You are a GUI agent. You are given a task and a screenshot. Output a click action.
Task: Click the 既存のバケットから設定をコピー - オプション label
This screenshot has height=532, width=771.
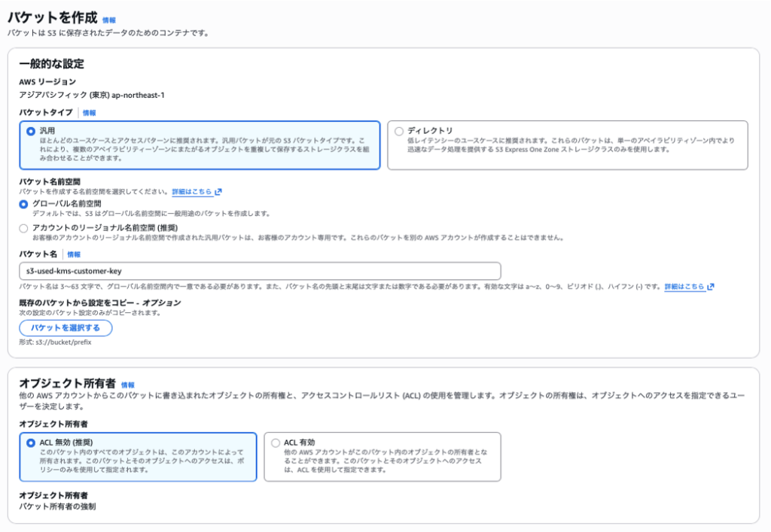[100, 302]
